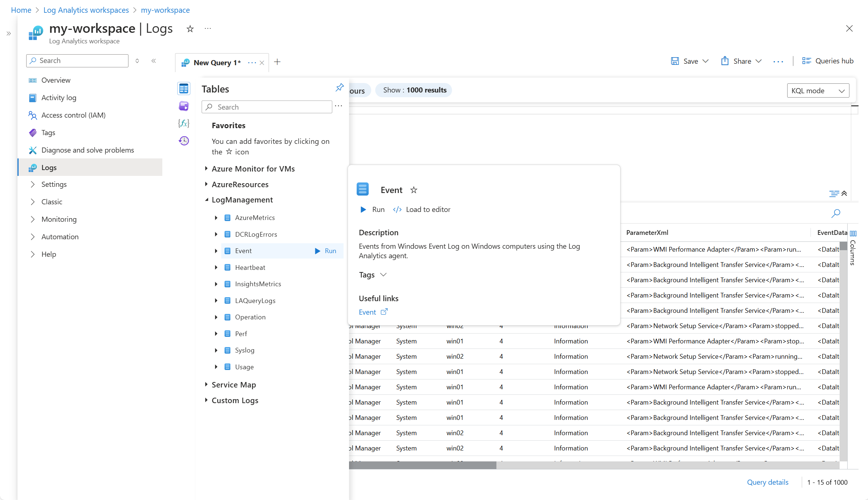This screenshot has height=500, width=868.
Task: Open the Columns side panel
Action: tap(853, 248)
